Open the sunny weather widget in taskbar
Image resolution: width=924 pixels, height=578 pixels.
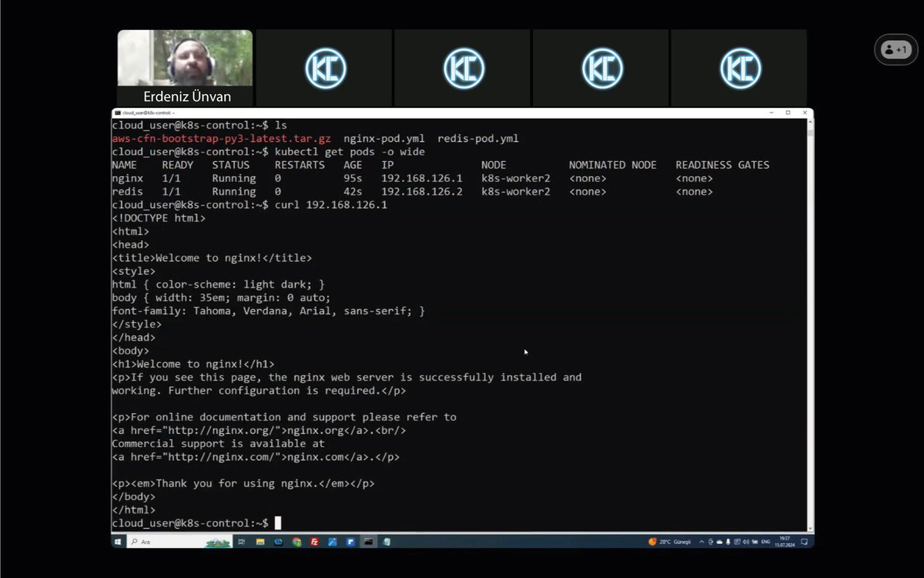point(669,542)
